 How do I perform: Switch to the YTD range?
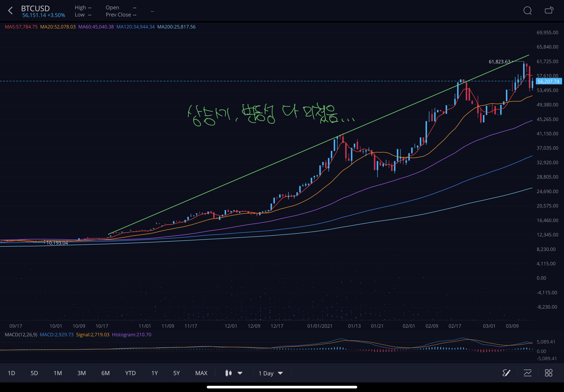130,373
